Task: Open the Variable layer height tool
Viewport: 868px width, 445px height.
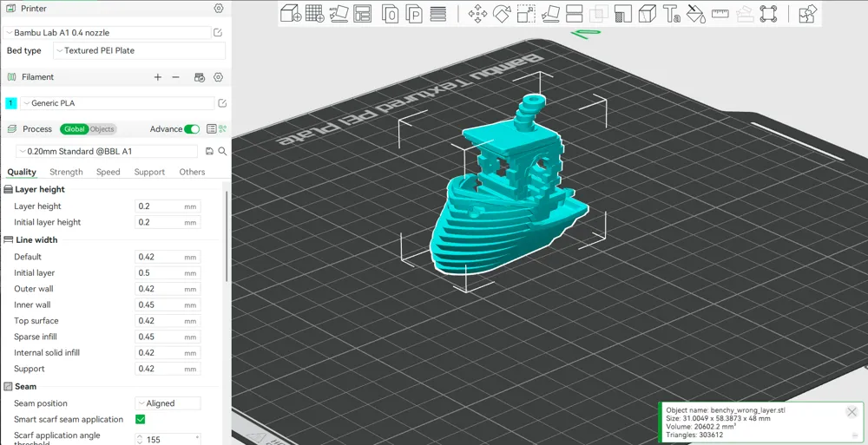Action: pyautogui.click(x=438, y=14)
